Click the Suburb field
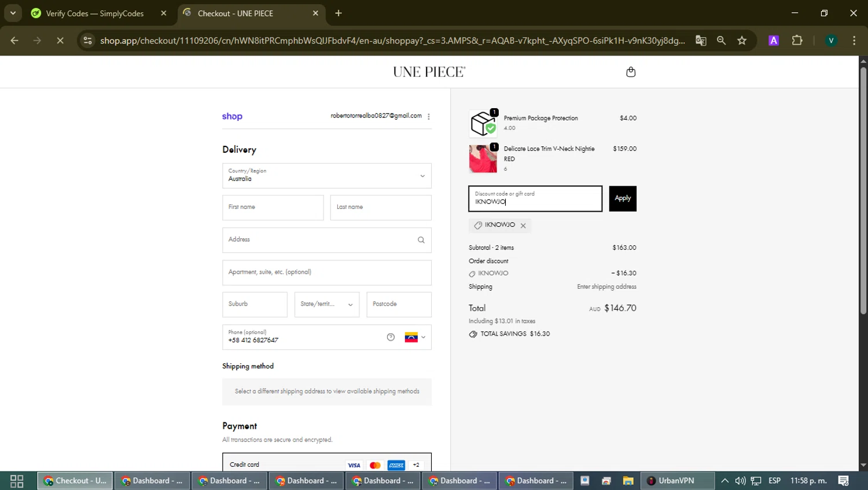 tap(255, 304)
